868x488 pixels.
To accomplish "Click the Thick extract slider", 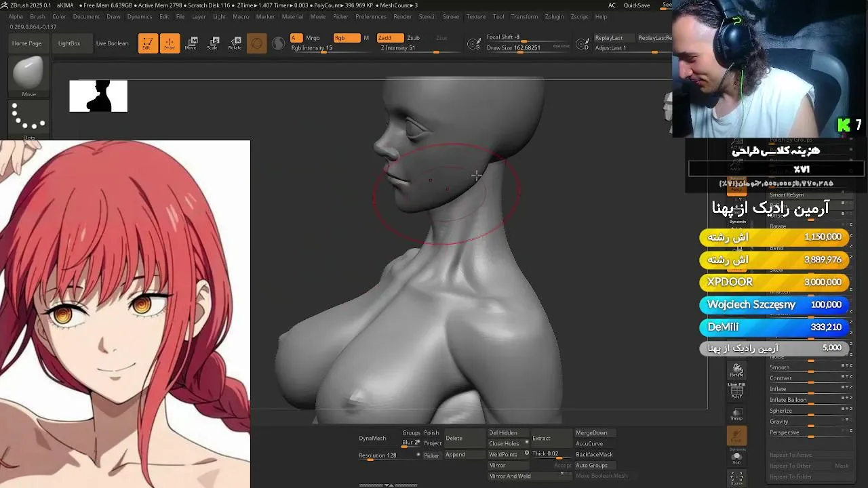I will coord(552,454).
